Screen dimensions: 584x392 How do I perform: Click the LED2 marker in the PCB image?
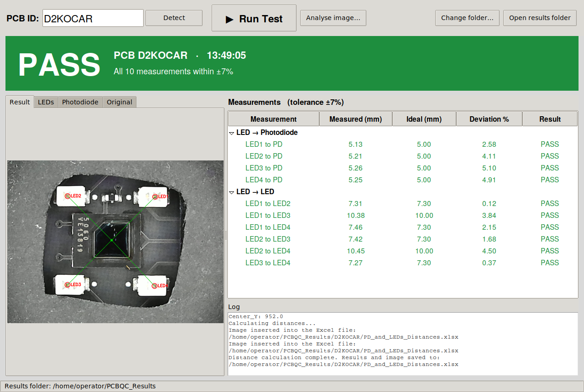[x=67, y=196]
